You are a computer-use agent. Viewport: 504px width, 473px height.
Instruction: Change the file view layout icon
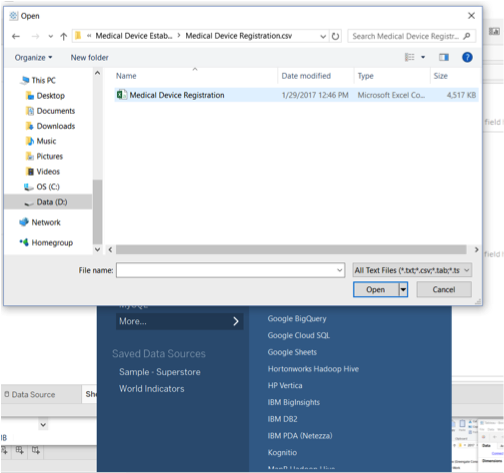coord(410,57)
